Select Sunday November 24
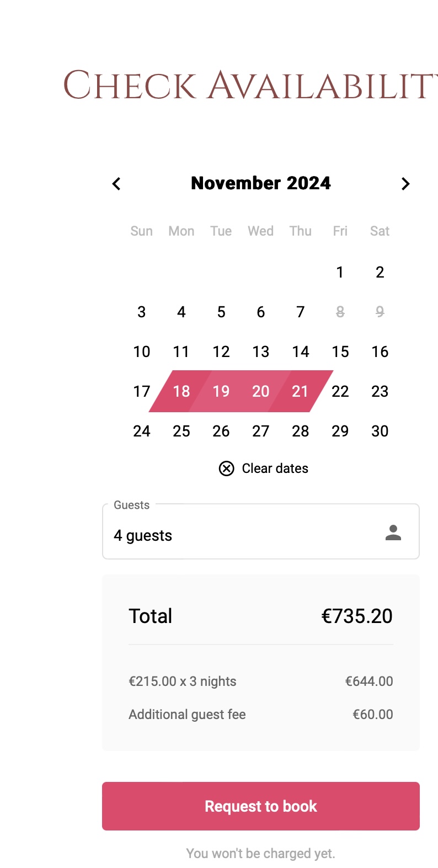438x868 pixels. tap(142, 431)
